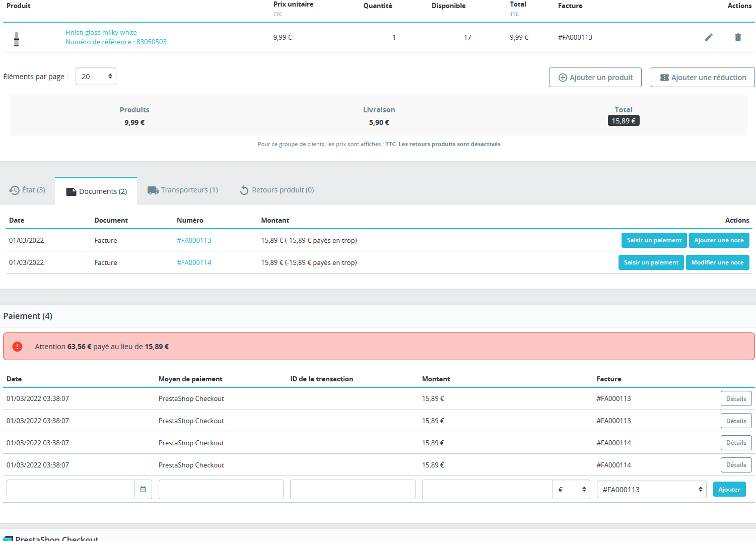Open Finish gloss milky white product link
The width and height of the screenshot is (756, 541).
[101, 32]
